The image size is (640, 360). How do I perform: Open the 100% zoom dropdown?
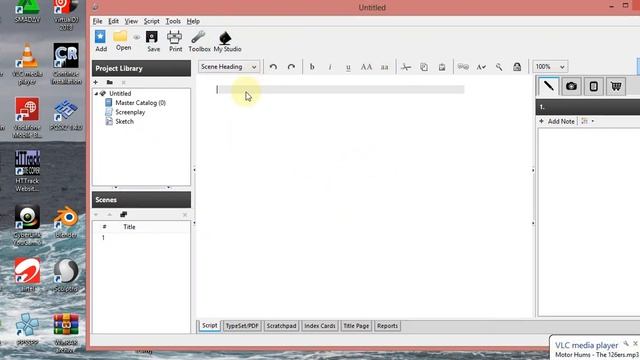(x=550, y=67)
